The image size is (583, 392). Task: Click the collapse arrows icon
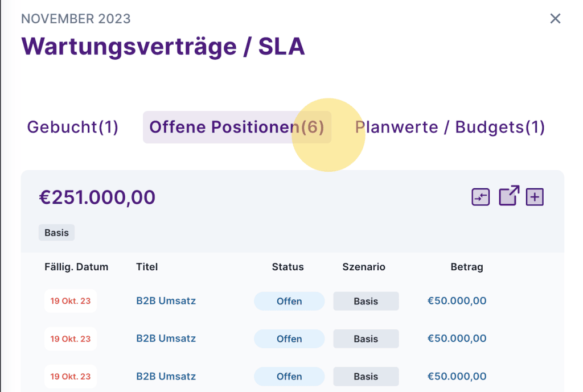[481, 197]
